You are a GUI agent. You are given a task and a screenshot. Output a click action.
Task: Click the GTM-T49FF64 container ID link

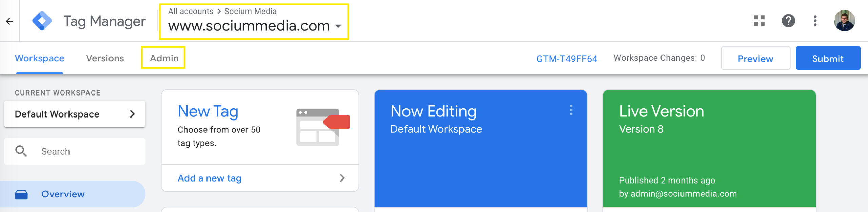pos(567,59)
